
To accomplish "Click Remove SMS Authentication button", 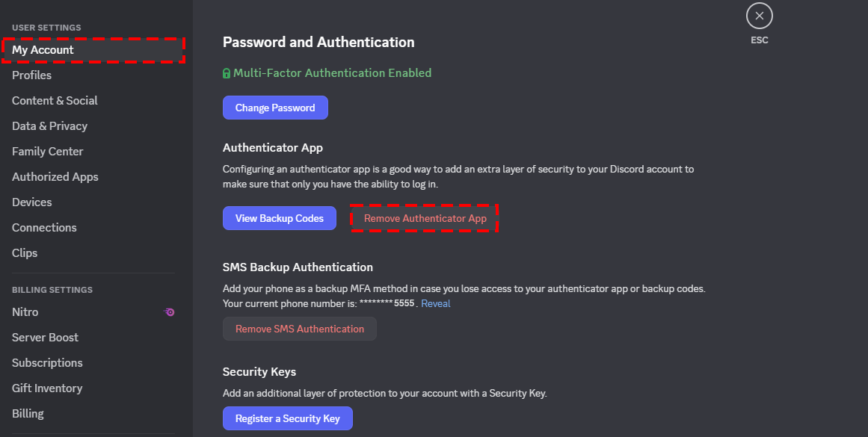I will point(300,329).
